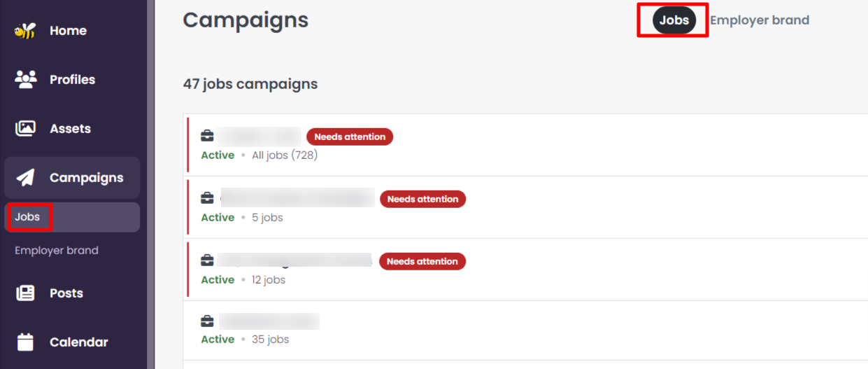Click briefcase icon of the 5 jobs campaign
The width and height of the screenshot is (868, 369).
pyautogui.click(x=208, y=198)
